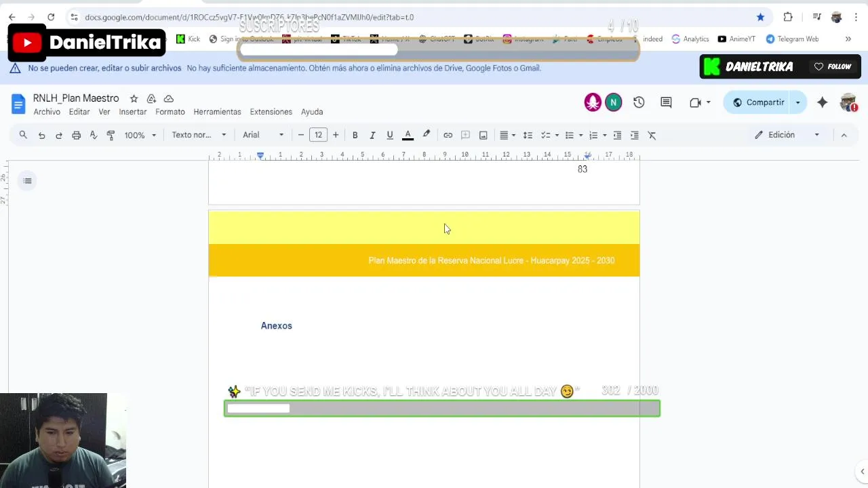The width and height of the screenshot is (868, 488).
Task: Open the numbered list dropdown
Action: point(597,135)
